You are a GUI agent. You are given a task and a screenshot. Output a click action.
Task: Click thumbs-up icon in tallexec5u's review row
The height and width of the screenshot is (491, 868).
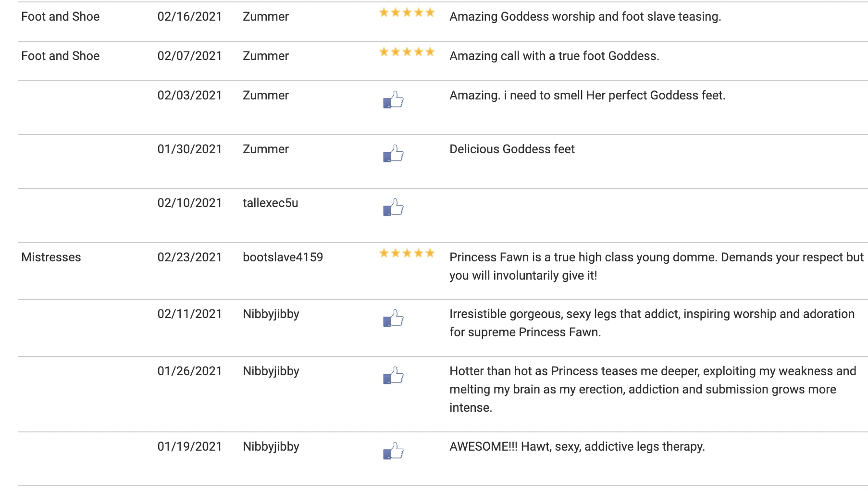(393, 207)
